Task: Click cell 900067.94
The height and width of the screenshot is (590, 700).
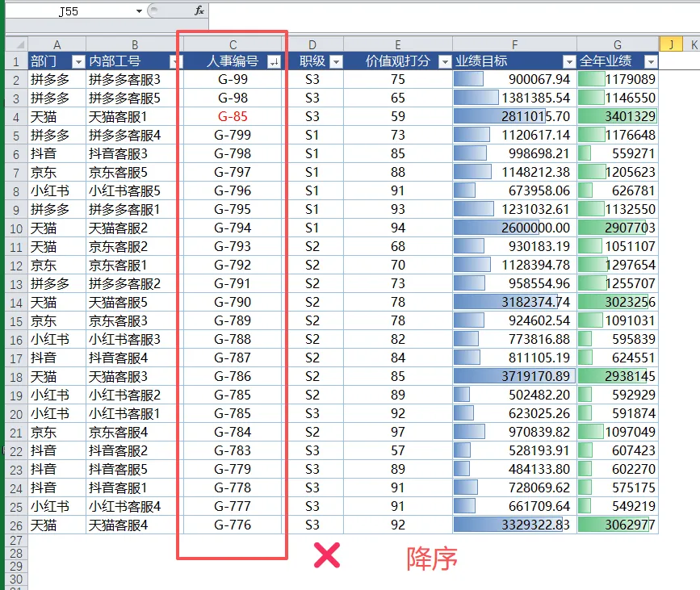Action: [x=515, y=79]
